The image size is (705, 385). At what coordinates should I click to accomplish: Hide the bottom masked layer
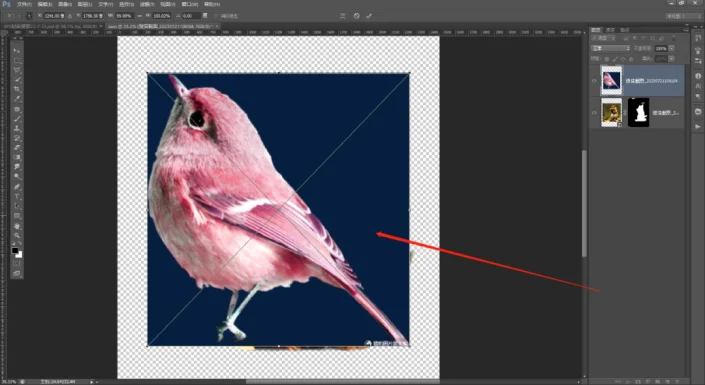(x=594, y=113)
